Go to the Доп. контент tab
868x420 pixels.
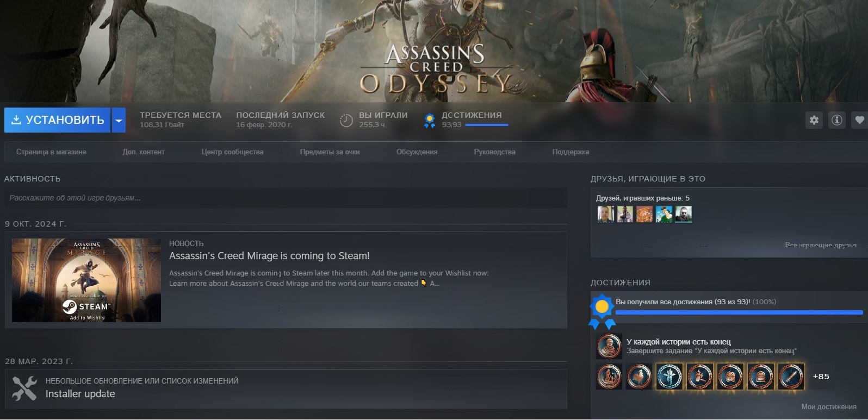click(x=144, y=152)
